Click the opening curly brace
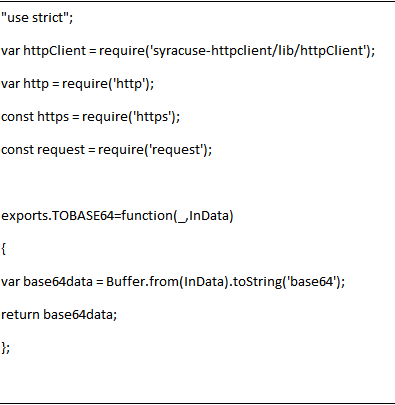Viewport: 395px width, 405px height. point(3,249)
